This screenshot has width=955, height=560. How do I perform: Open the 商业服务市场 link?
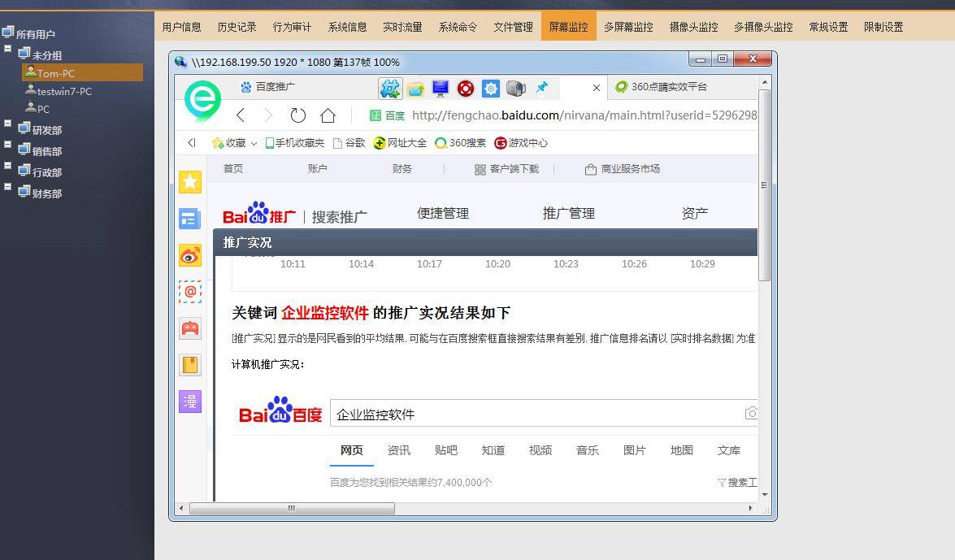point(623,169)
